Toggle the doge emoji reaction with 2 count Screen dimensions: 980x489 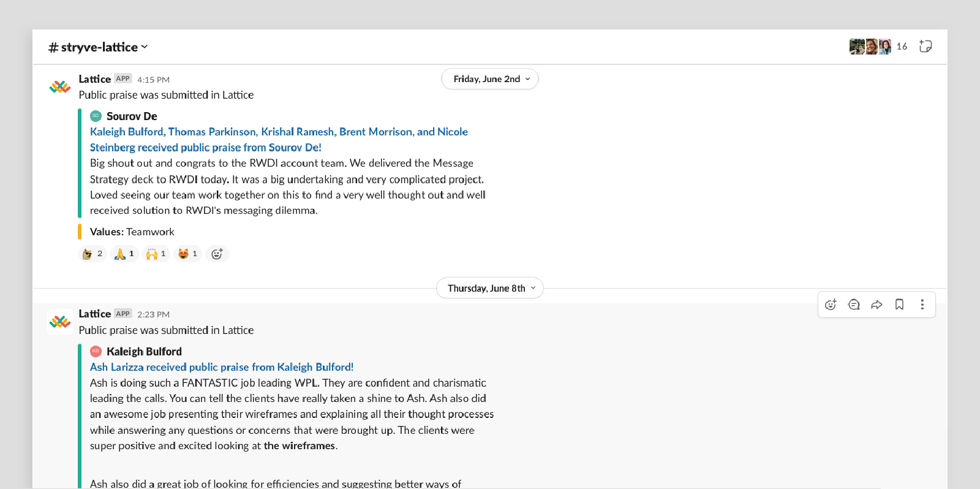92,254
